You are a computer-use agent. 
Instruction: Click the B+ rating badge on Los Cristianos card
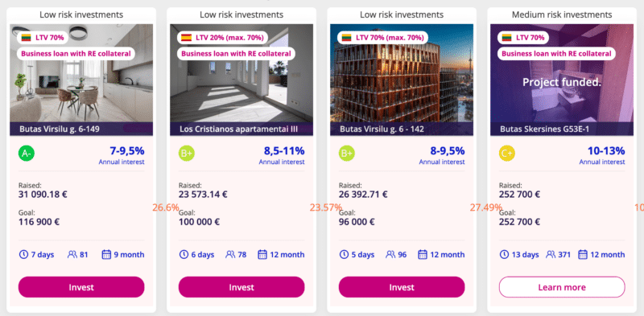(x=187, y=154)
